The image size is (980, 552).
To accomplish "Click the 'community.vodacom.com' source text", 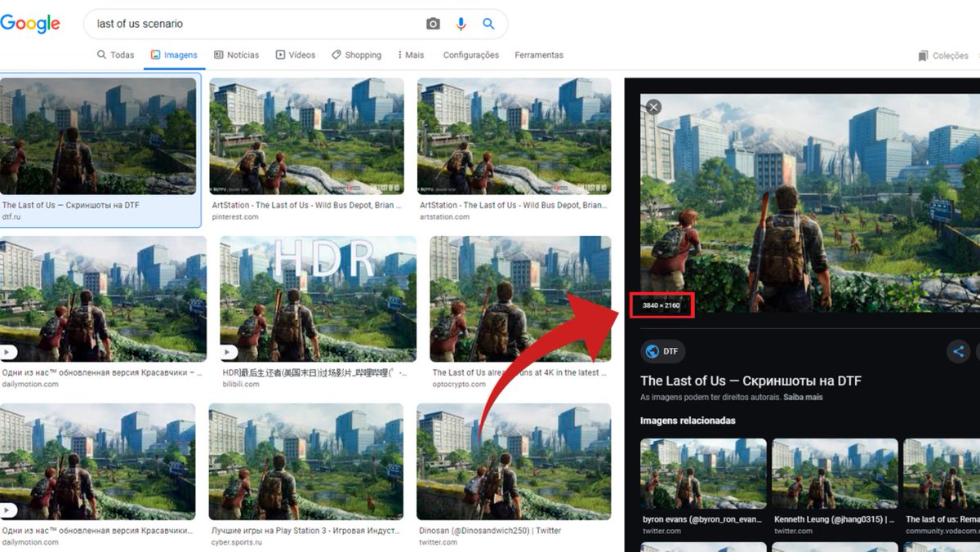I will [x=942, y=531].
